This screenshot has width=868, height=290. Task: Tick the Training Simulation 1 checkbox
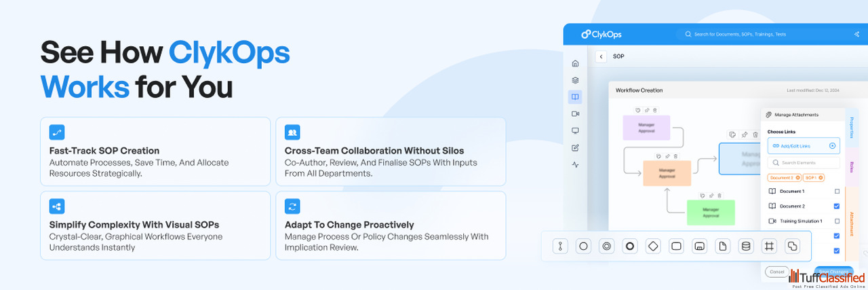pyautogui.click(x=837, y=221)
